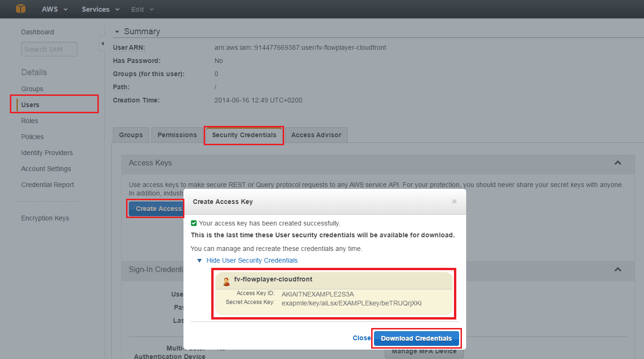The image size is (644, 359).
Task: Focus the Search IAM field
Action: pyautogui.click(x=49, y=49)
